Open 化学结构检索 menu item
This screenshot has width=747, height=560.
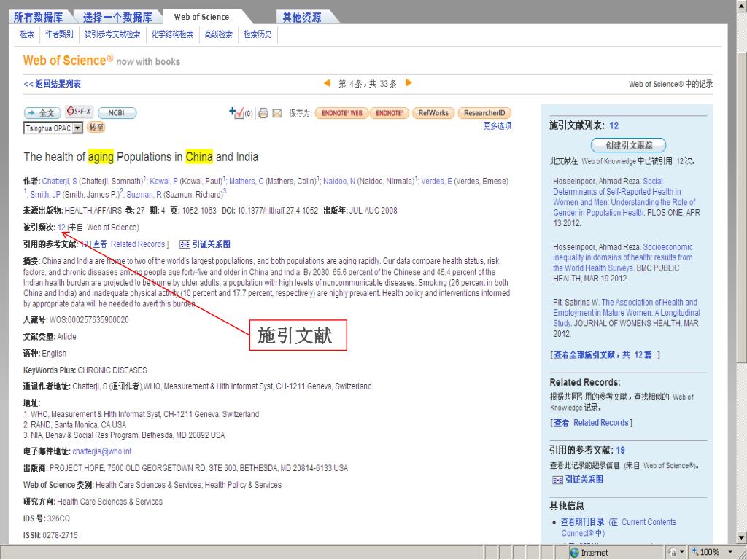(172, 34)
